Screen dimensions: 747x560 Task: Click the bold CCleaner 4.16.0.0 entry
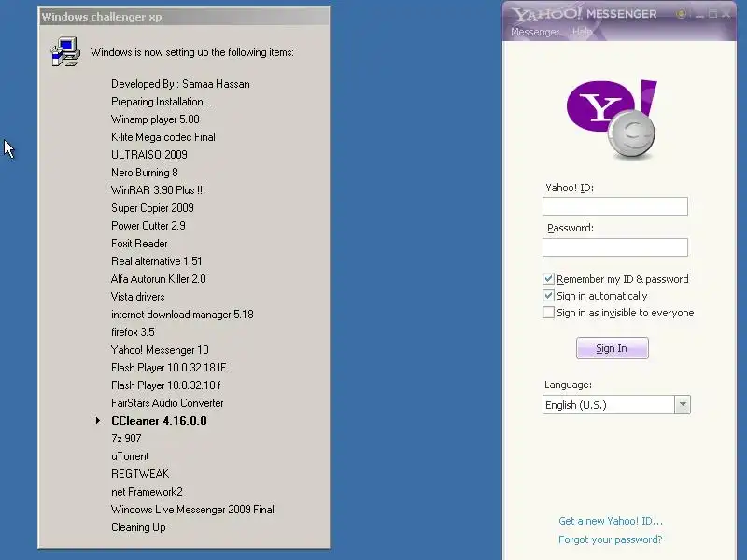(x=159, y=421)
